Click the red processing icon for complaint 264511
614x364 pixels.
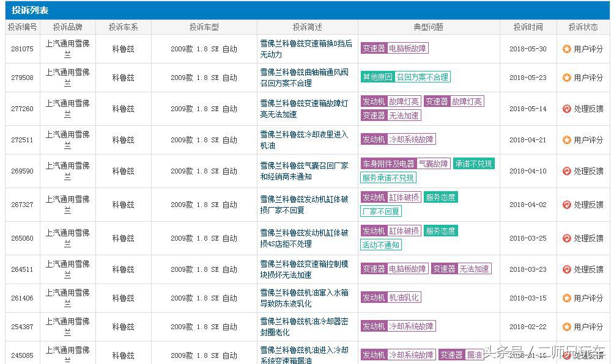566,268
